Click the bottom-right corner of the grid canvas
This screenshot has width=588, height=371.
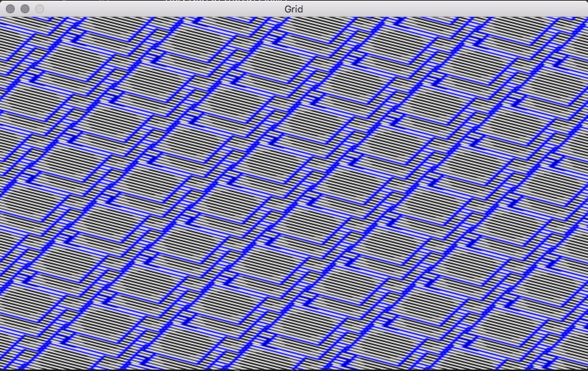[586, 369]
